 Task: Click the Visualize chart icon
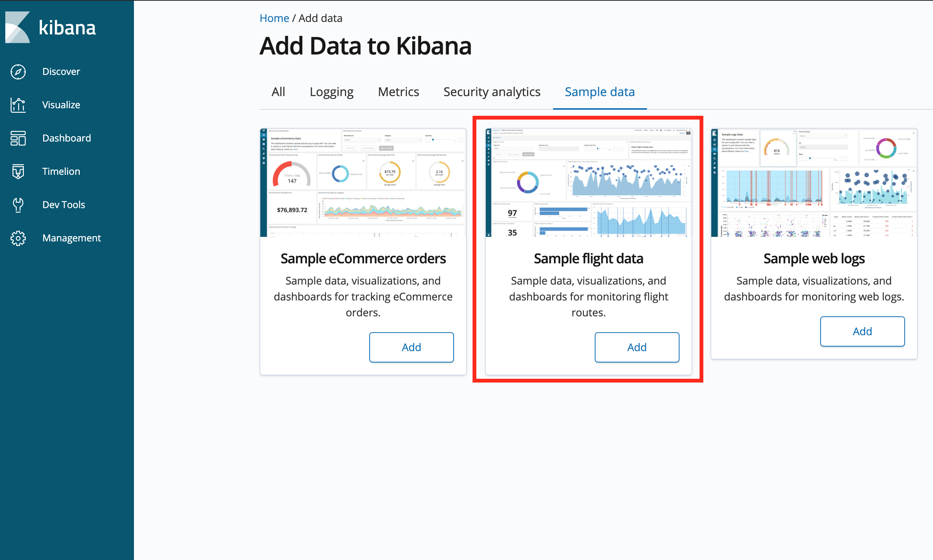tap(18, 105)
